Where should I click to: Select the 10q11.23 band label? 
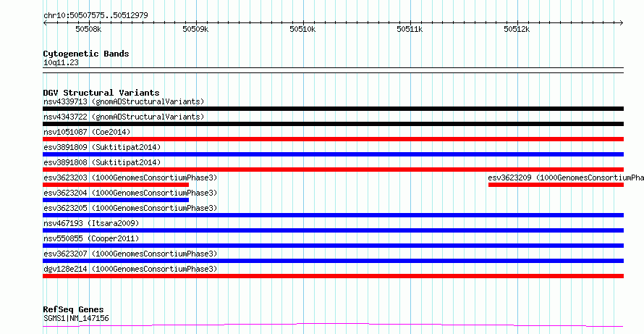click(61, 63)
